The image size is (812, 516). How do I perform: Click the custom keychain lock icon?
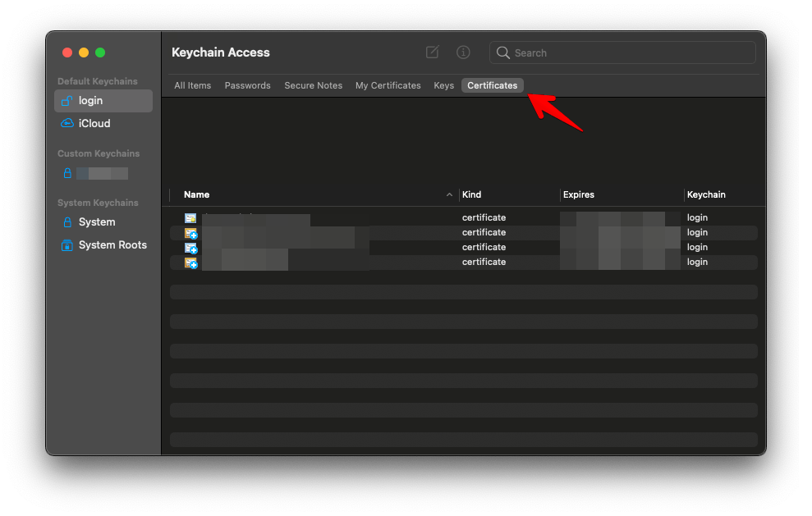67,173
